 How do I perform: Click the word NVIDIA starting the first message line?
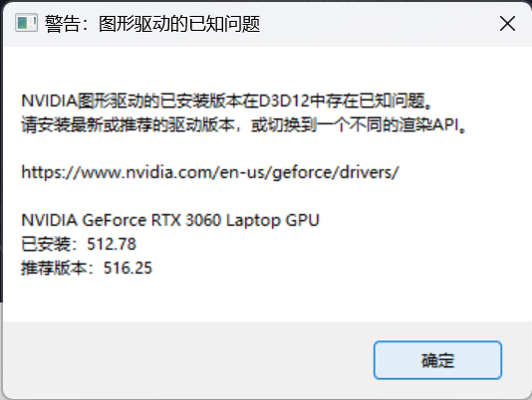tap(50, 101)
